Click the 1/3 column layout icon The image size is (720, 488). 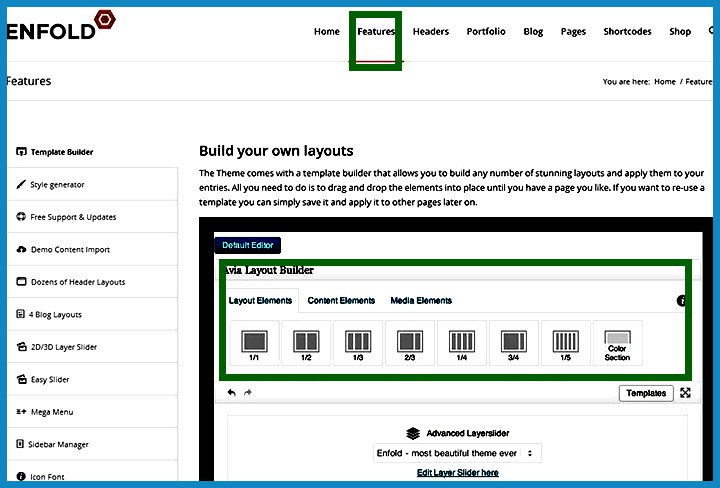(358, 343)
